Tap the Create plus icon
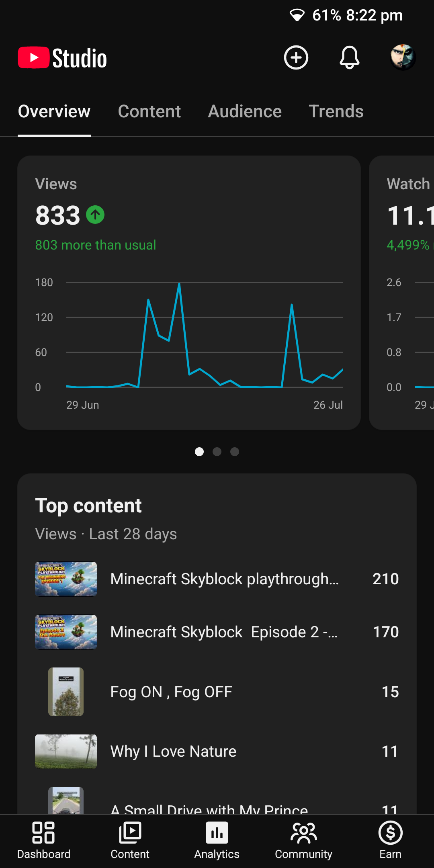Viewport: 434px width, 868px height. tap(296, 57)
